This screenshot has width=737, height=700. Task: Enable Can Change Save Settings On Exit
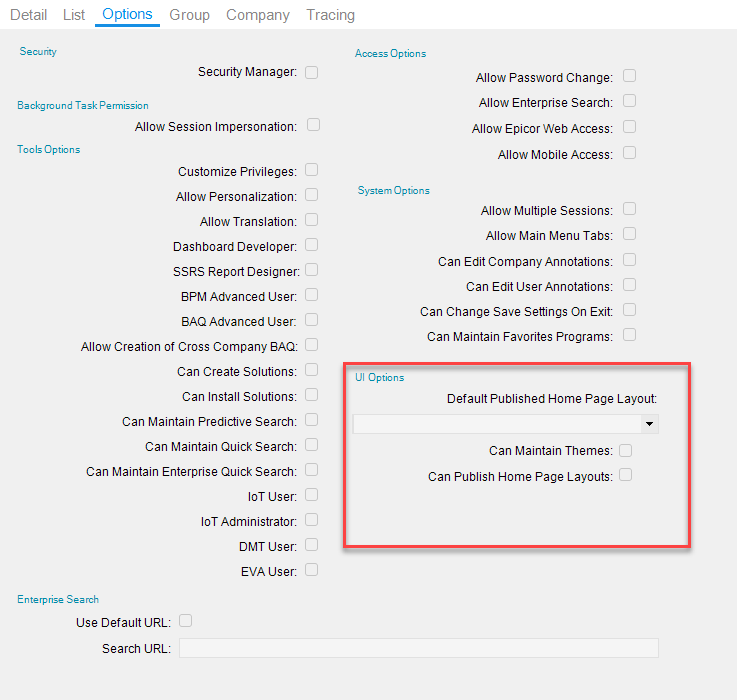click(x=629, y=310)
